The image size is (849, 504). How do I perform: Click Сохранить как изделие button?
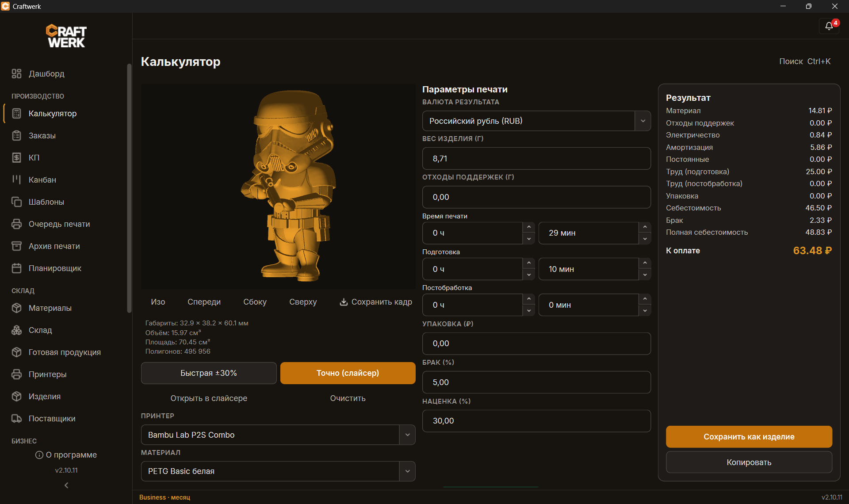749,437
